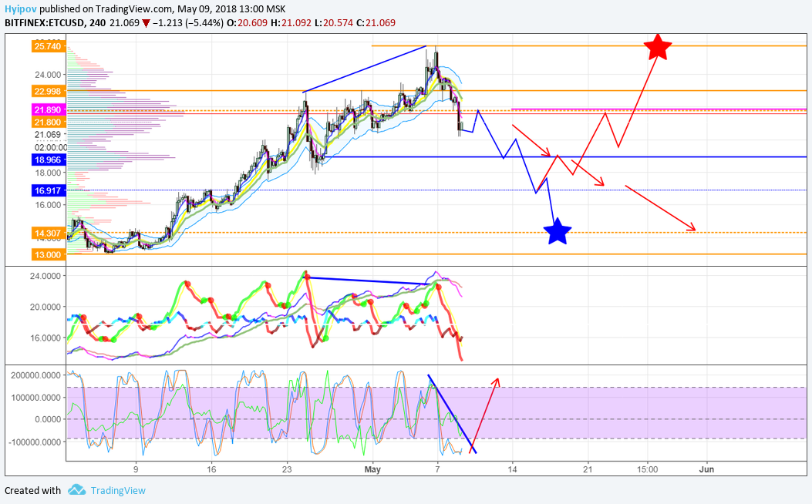Select the orange 22.998 price label

tap(47, 91)
